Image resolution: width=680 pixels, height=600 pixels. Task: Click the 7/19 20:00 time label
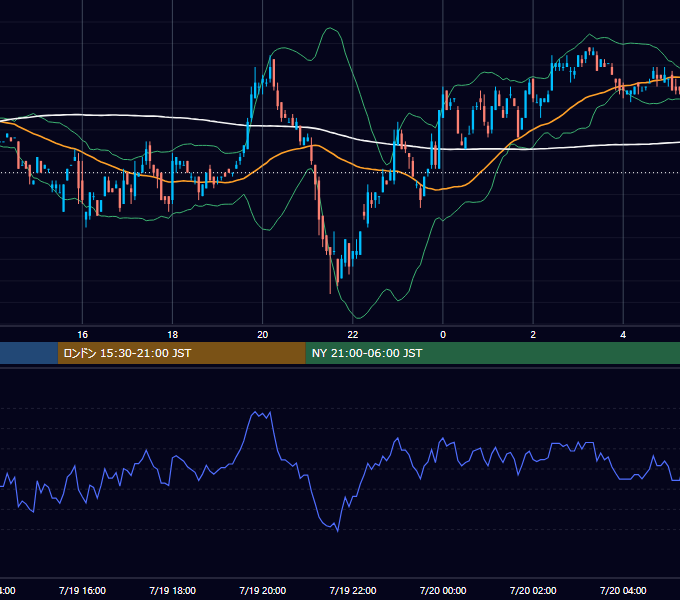pyautogui.click(x=262, y=590)
